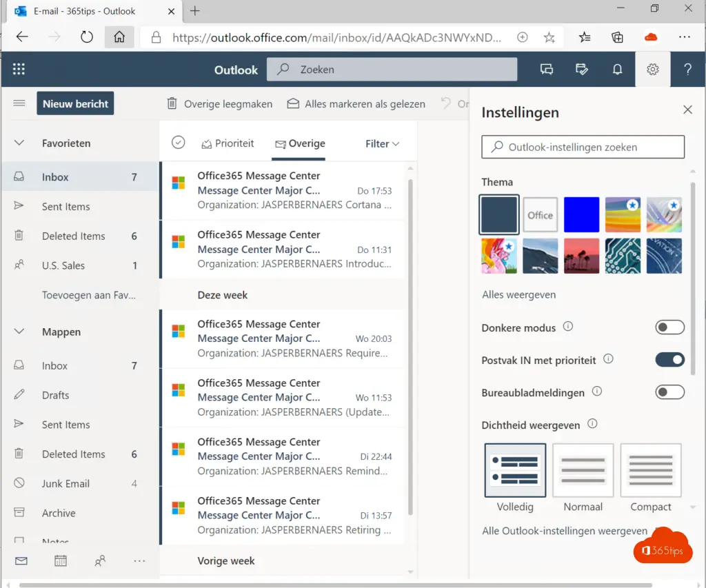The width and height of the screenshot is (706, 588).
Task: Click Overige leegmaken button
Action: click(220, 104)
